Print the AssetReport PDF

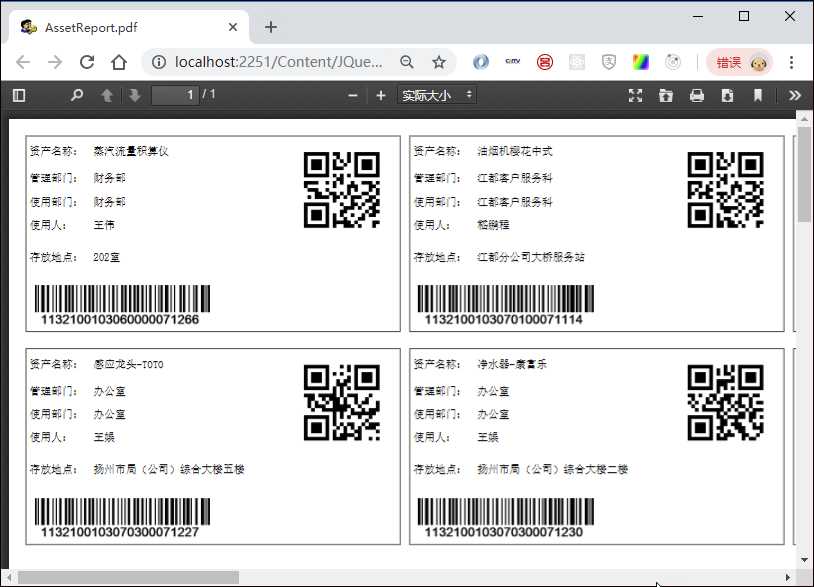(697, 95)
